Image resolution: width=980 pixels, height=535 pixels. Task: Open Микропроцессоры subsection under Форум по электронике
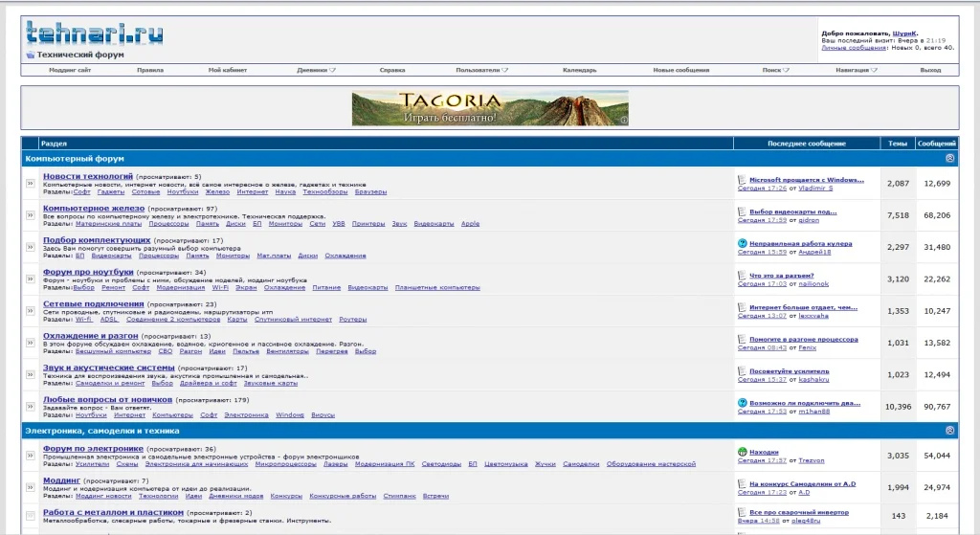coord(285,464)
